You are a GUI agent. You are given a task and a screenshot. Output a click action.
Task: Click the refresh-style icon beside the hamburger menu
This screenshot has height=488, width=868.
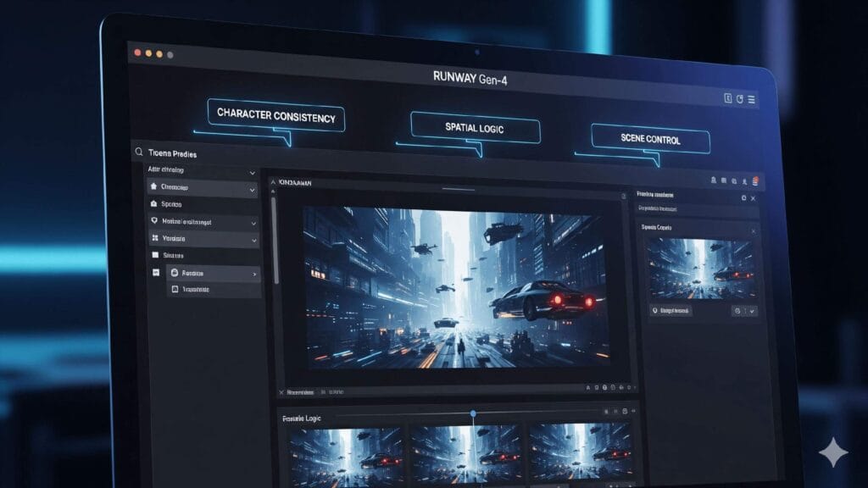click(x=739, y=99)
